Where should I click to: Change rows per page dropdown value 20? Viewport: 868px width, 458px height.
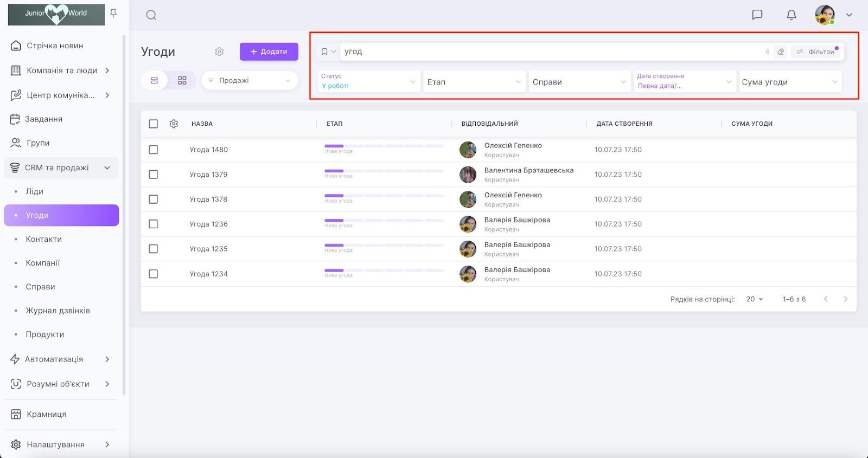point(754,299)
